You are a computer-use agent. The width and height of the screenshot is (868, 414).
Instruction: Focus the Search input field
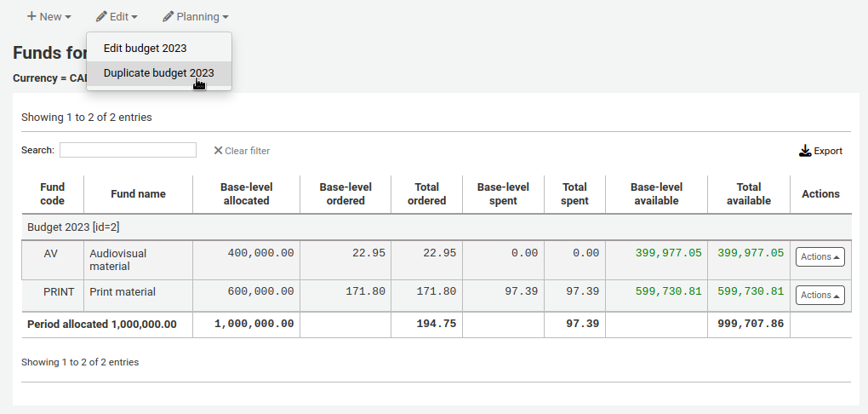(x=128, y=150)
